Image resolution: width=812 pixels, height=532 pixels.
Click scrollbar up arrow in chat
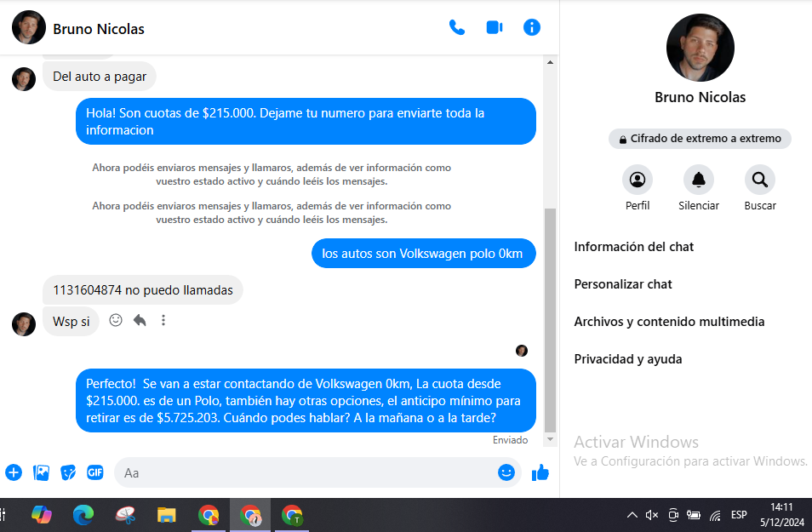(550, 63)
